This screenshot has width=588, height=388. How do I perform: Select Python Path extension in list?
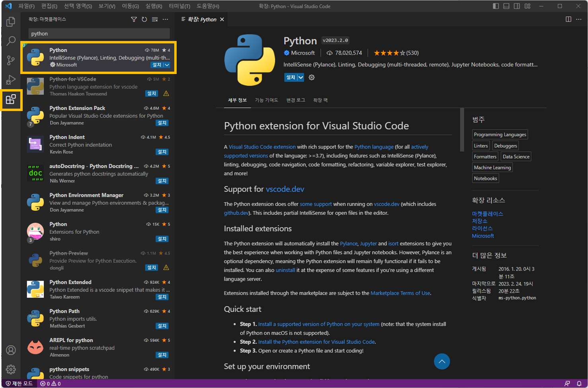98,318
